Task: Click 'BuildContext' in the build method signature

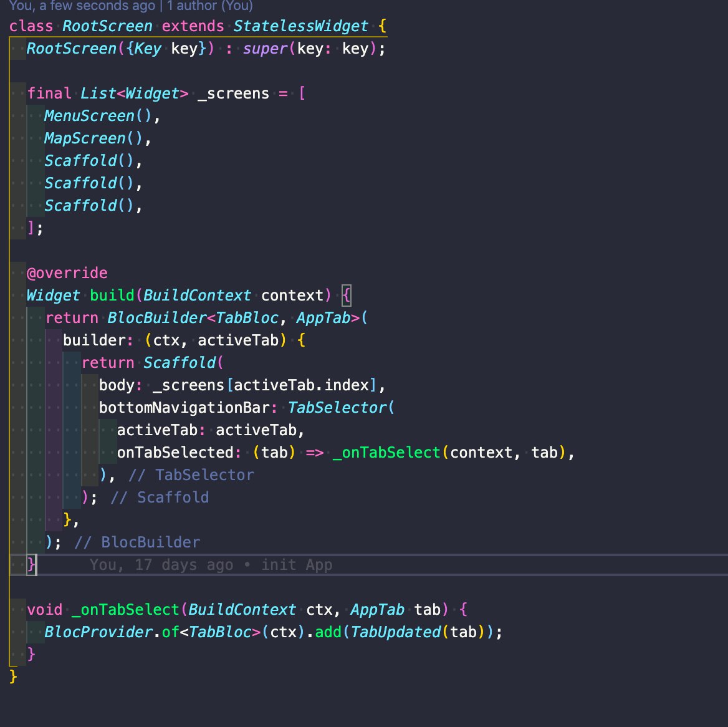Action: (198, 295)
